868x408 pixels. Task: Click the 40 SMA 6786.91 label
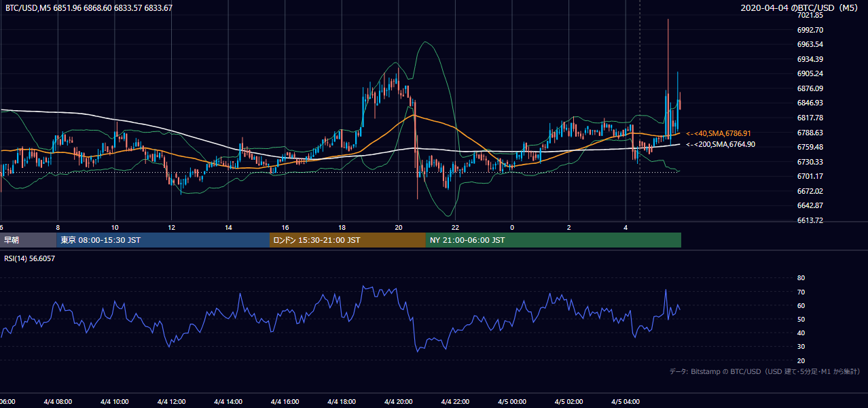[x=719, y=133]
